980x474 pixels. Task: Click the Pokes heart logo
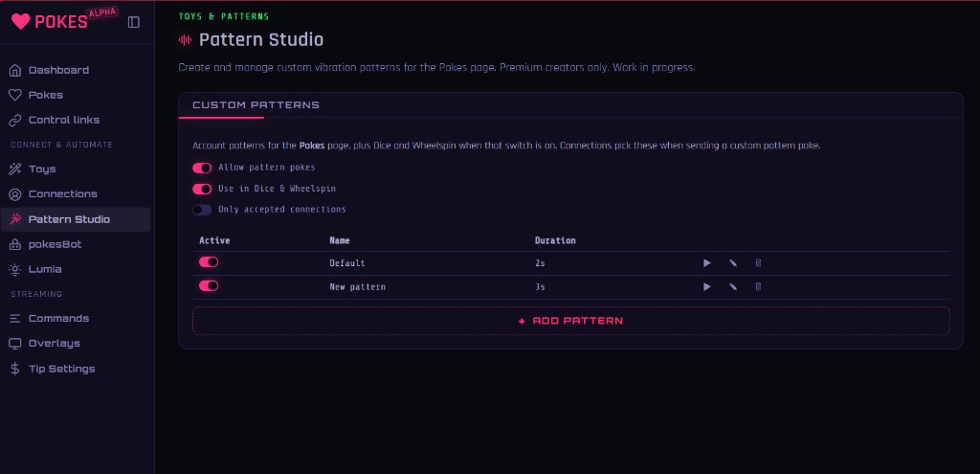21,22
